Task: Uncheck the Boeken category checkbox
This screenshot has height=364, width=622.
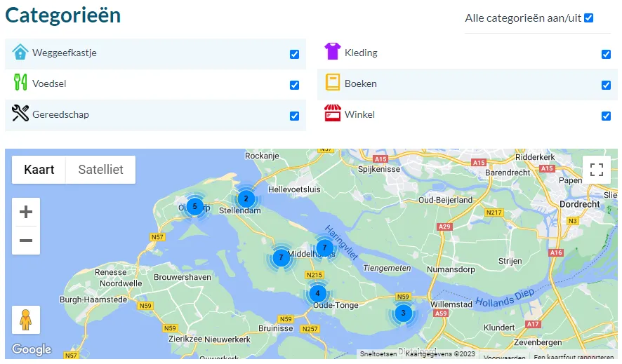Action: (x=606, y=86)
